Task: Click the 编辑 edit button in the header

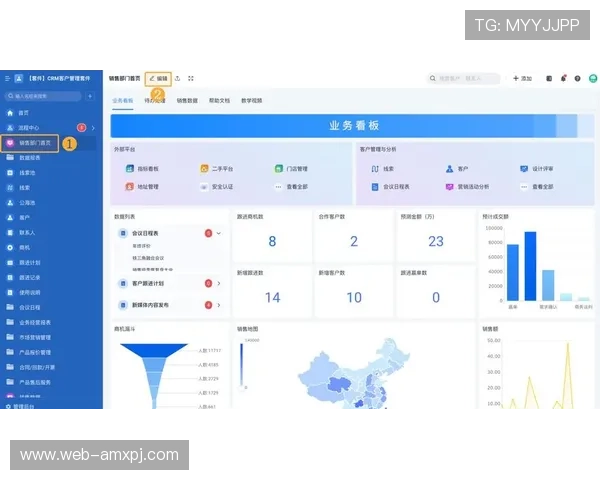Action: coord(158,78)
